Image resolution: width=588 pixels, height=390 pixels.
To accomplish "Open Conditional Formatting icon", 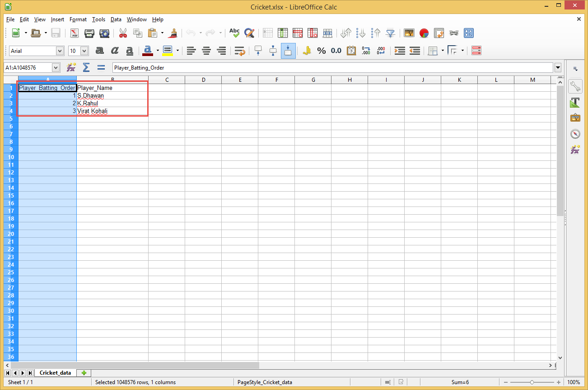I will tap(476, 51).
